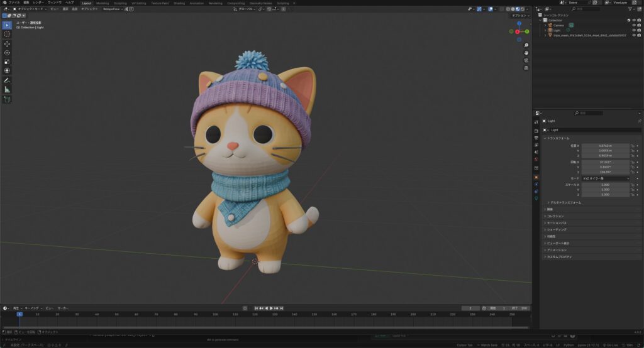Toggle camera view with the viewport camera icon
Image resolution: width=644 pixels, height=348 pixels.
click(x=526, y=62)
